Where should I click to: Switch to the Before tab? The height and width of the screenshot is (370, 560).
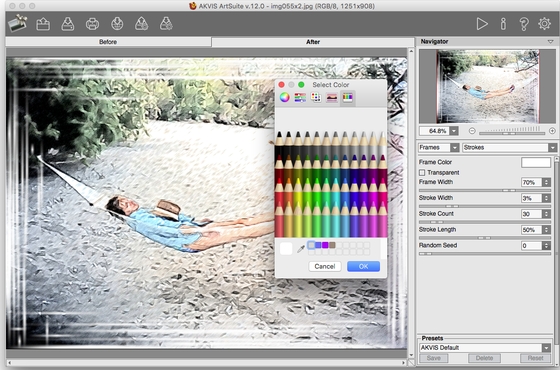[108, 42]
